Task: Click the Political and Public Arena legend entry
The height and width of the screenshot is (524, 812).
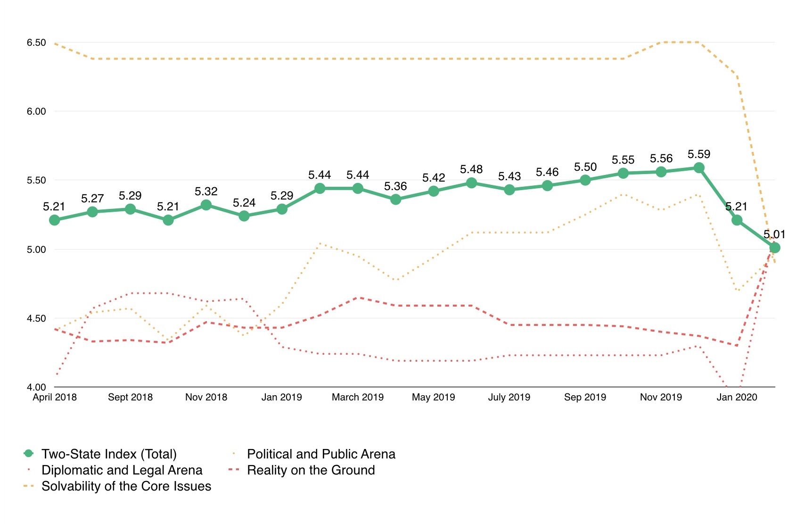Action: click(313, 454)
